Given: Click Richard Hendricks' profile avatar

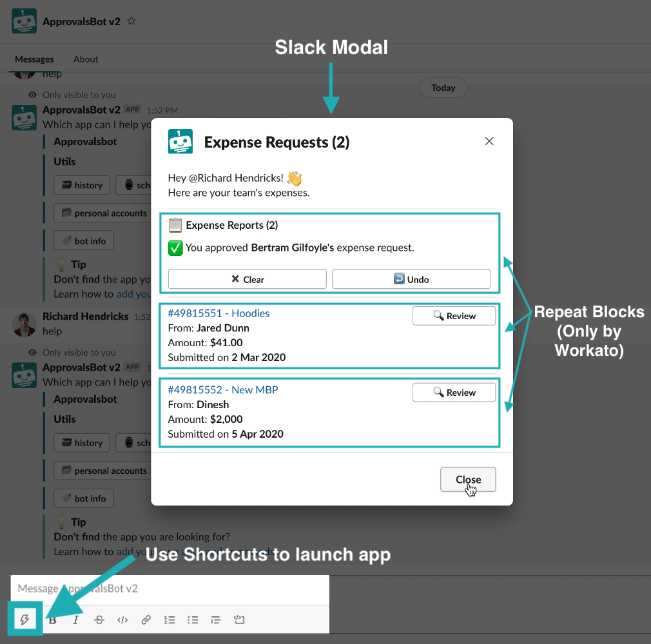Looking at the screenshot, I should 24,324.
